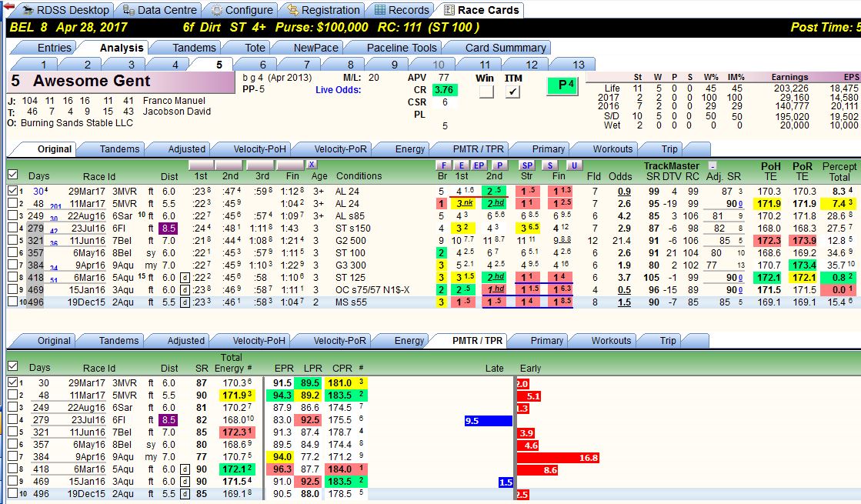Viewport: 861px width, 504px height.
Task: Tick the Win checkbox
Action: 486,92
